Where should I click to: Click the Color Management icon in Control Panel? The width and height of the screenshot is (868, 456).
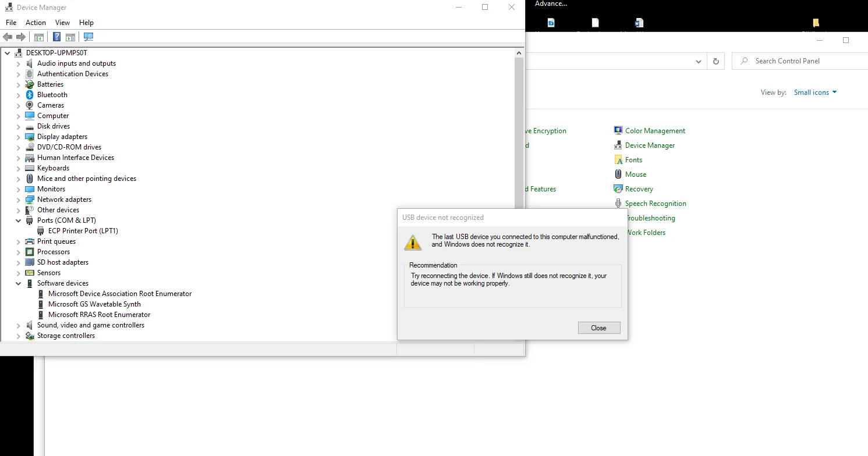(618, 130)
